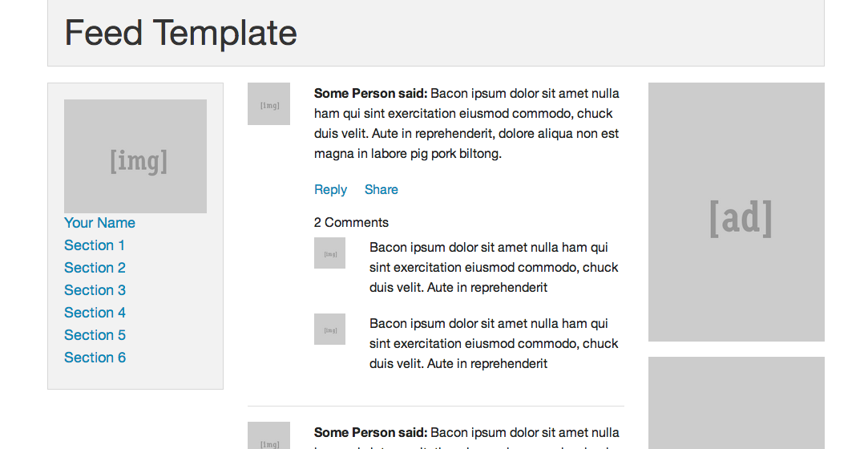Click the large top ad banner
Screen dimensions: 868x449
tap(736, 212)
